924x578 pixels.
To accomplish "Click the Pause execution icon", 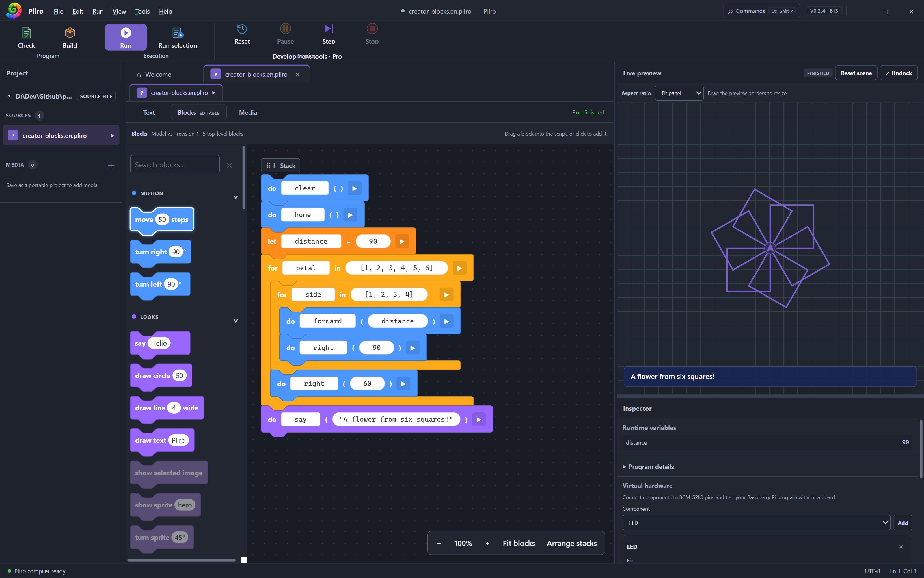I will 285,29.
